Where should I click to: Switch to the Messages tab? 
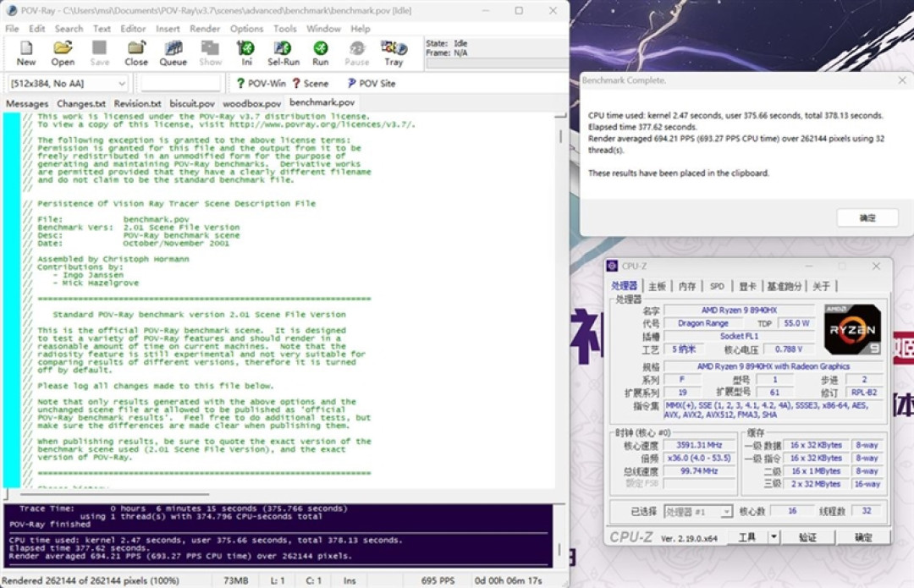click(x=27, y=103)
